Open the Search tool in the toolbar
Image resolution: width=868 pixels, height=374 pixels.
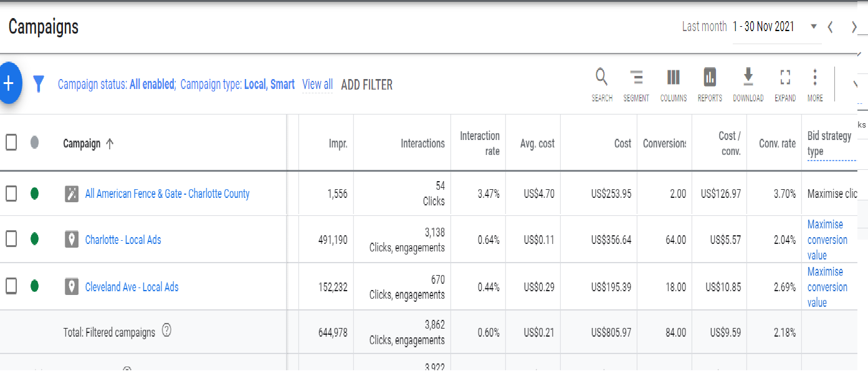pos(601,77)
